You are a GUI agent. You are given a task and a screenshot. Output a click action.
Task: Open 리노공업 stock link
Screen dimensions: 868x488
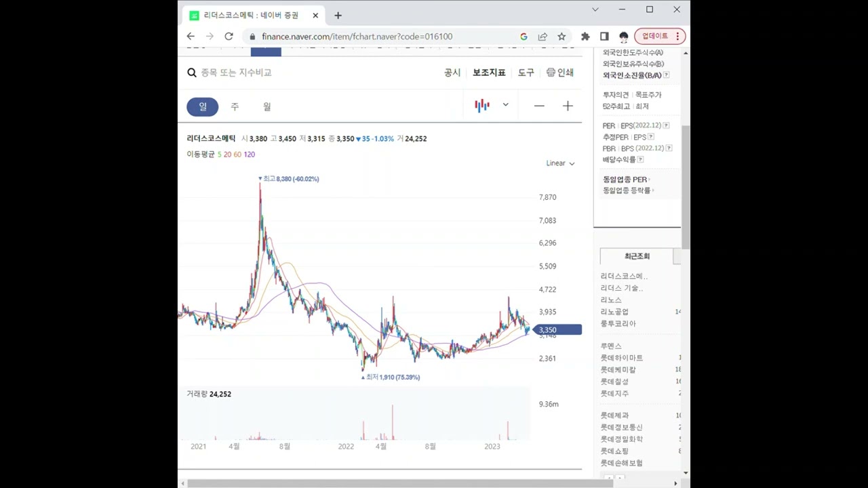tap(614, 312)
